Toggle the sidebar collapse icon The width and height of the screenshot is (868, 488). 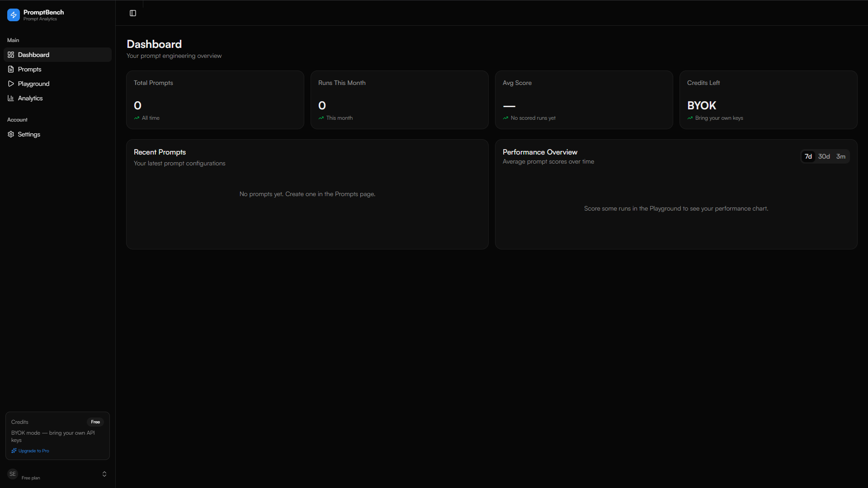pos(132,13)
